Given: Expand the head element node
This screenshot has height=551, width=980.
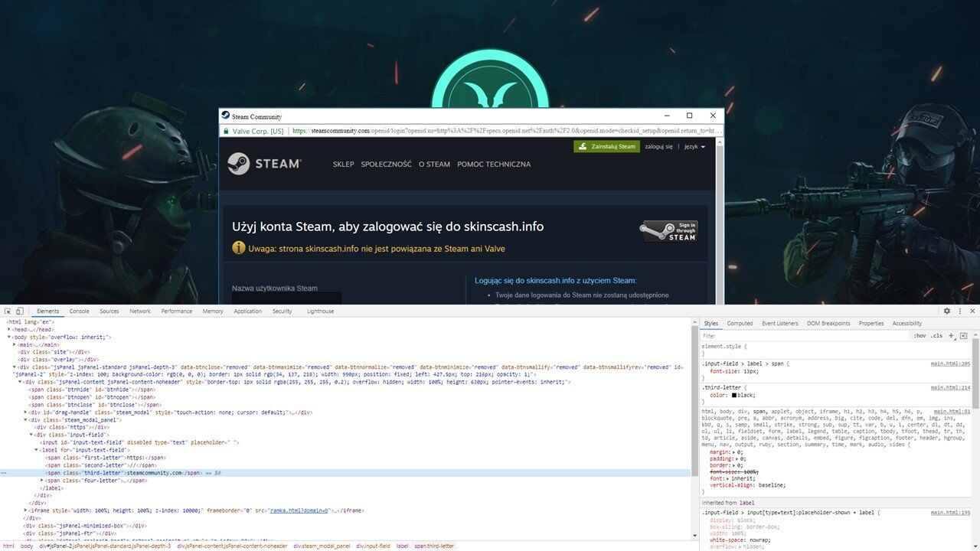Looking at the screenshot, I should tap(10, 330).
